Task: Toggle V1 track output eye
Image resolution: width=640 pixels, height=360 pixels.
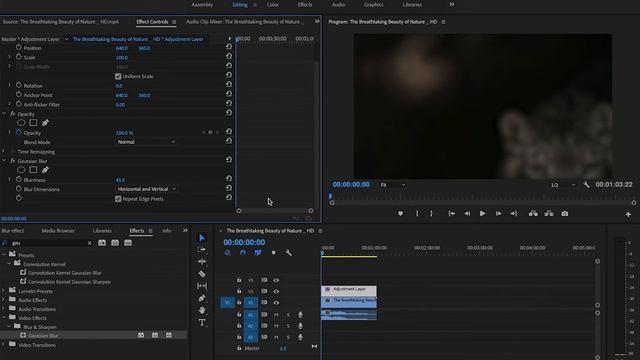Action: click(x=276, y=303)
